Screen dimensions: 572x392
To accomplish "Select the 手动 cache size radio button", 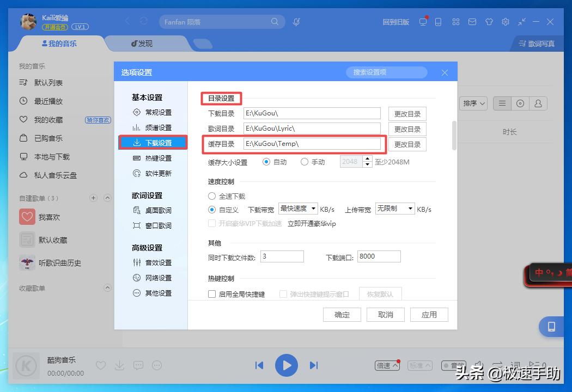I will point(304,161).
